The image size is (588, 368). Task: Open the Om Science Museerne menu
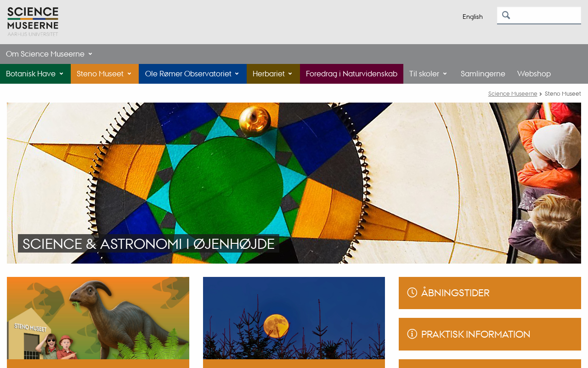[45, 54]
